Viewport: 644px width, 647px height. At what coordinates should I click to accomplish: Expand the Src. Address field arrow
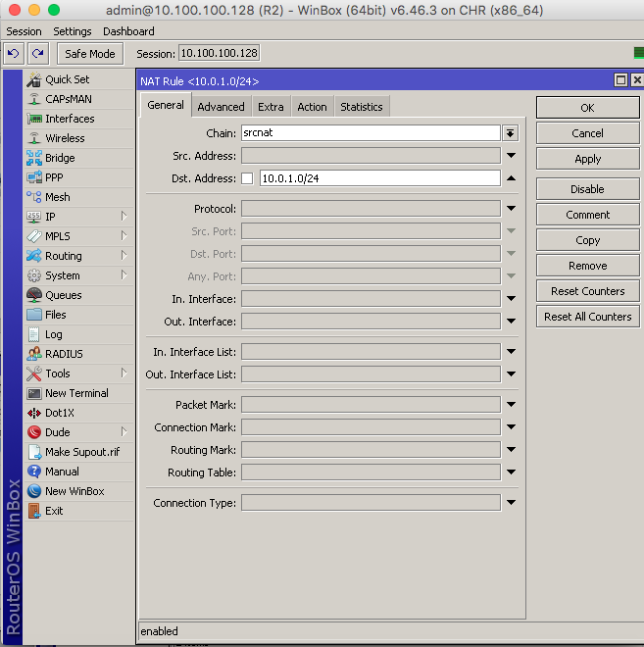(511, 156)
